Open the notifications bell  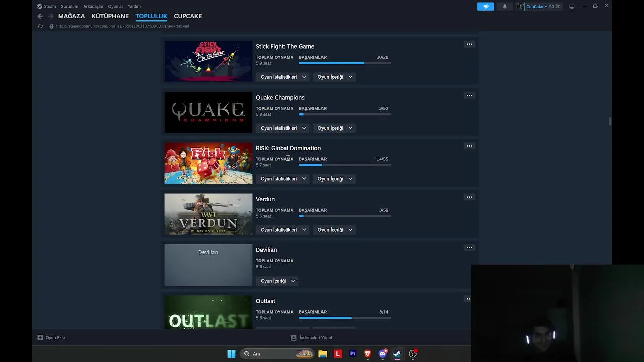(x=505, y=6)
